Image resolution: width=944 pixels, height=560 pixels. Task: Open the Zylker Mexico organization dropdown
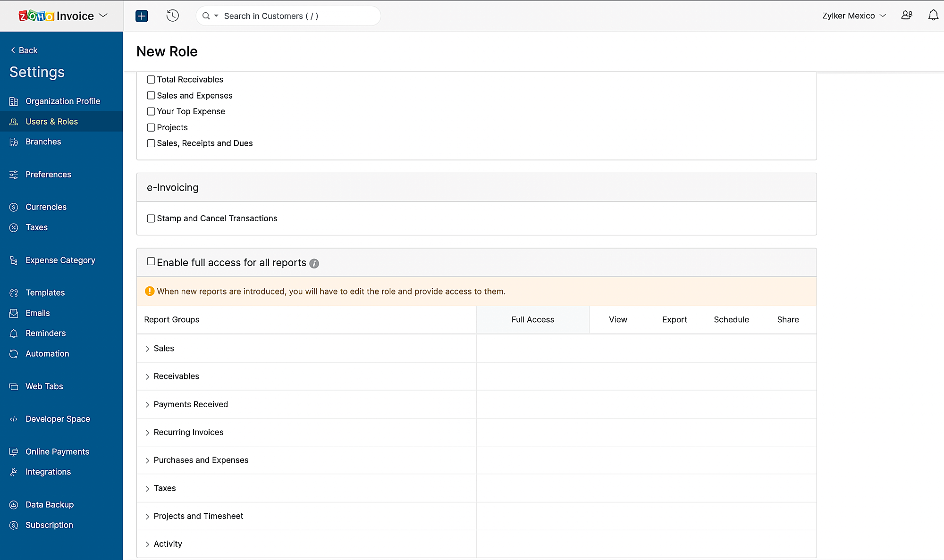click(x=853, y=15)
